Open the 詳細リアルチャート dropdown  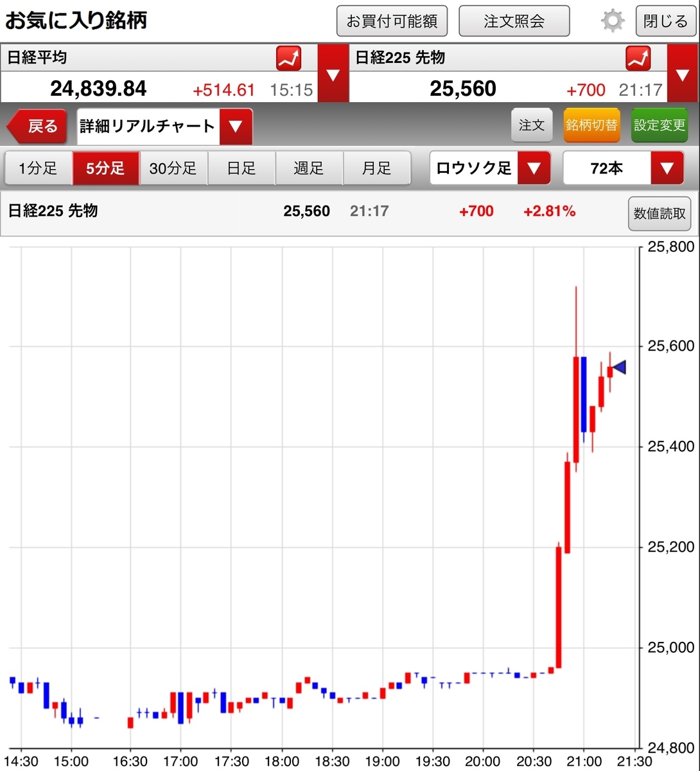(164, 126)
